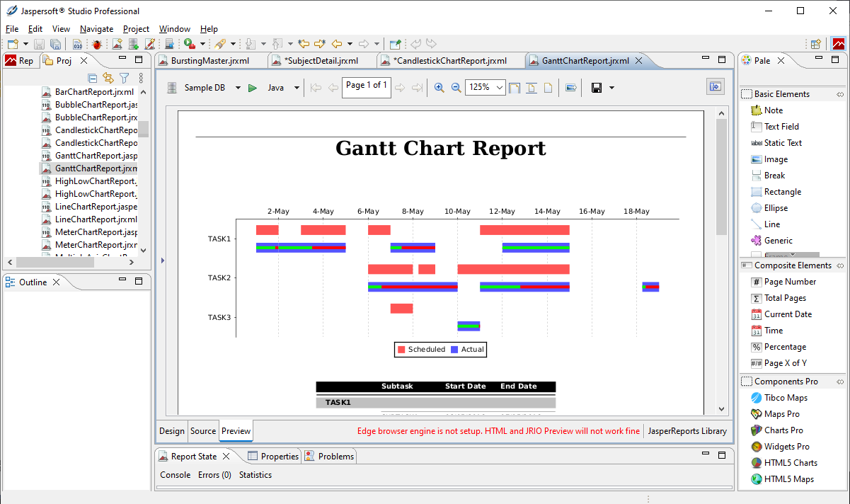850x504 pixels.
Task: Close the GanttChartReport.jrxml tab
Action: coord(639,61)
